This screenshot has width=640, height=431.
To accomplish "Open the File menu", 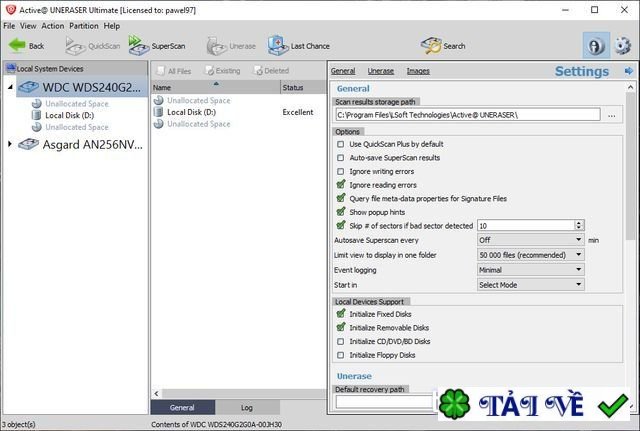I will pyautogui.click(x=9, y=26).
